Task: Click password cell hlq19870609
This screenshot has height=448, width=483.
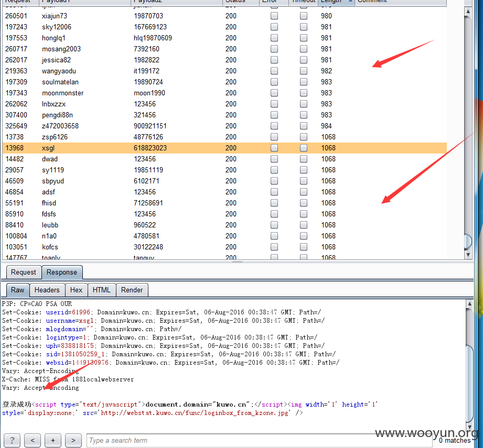Action: pyautogui.click(x=153, y=38)
